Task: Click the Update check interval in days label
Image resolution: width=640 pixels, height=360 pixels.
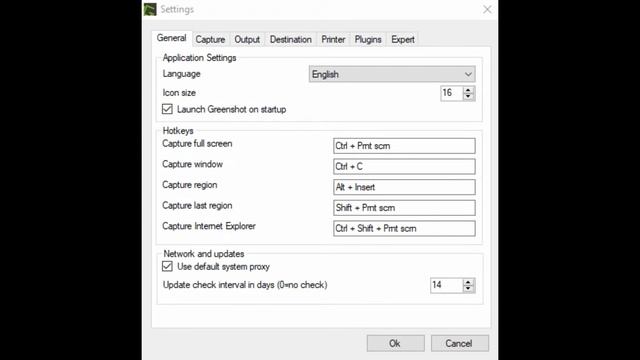Action: pyautogui.click(x=245, y=285)
